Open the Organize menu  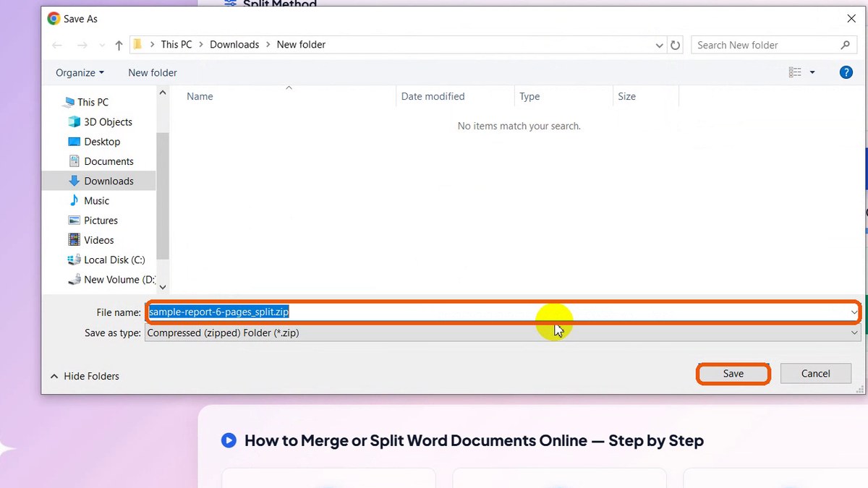(80, 72)
